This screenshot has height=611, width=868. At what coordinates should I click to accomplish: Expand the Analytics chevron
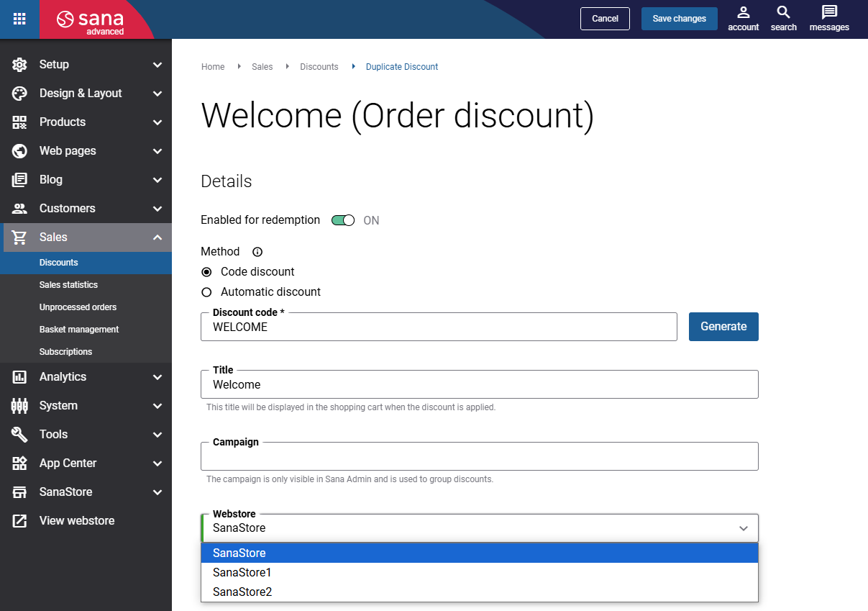pos(157,377)
